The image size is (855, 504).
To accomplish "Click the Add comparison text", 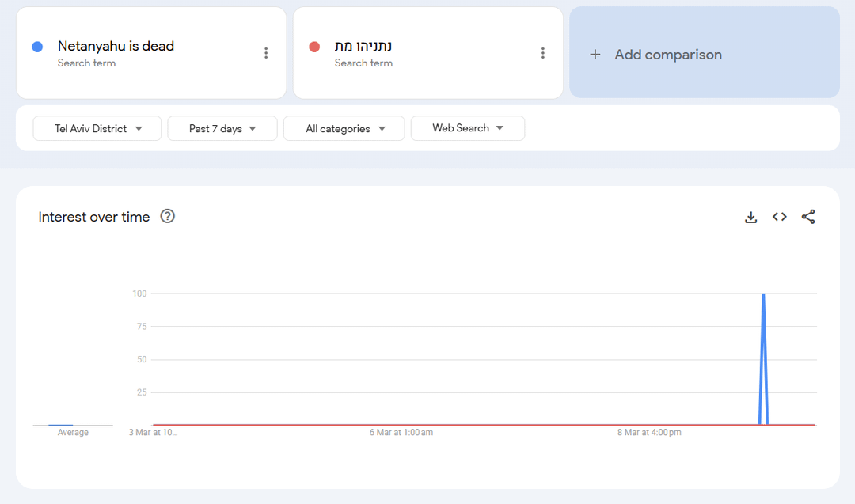I will [x=668, y=55].
